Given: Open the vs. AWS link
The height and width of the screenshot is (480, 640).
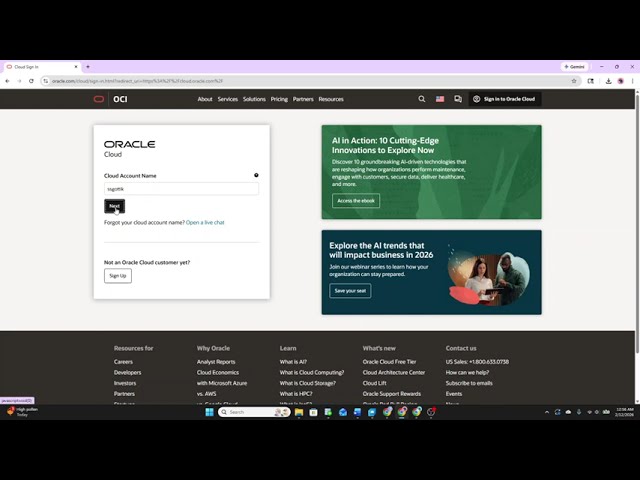Looking at the screenshot, I should point(207,394).
